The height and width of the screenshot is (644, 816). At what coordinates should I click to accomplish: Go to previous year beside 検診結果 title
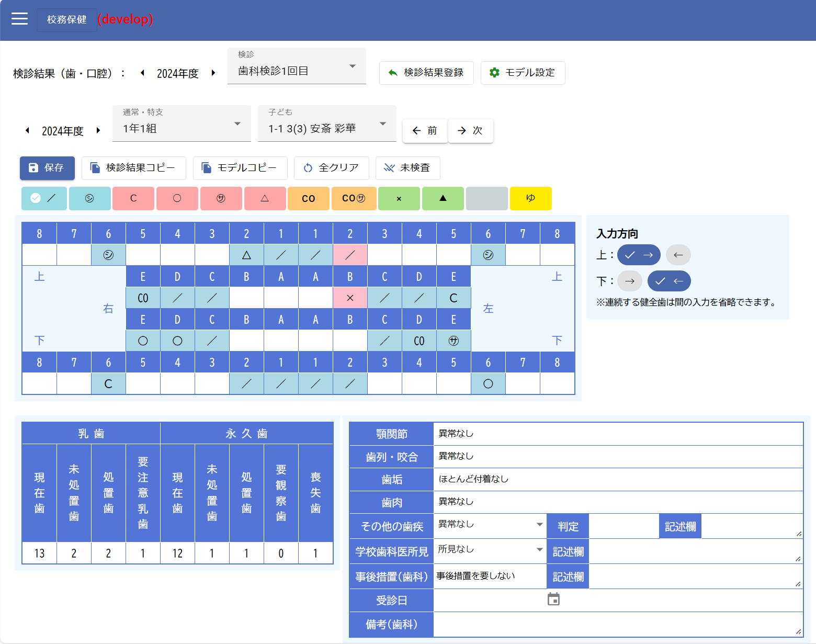tap(142, 73)
